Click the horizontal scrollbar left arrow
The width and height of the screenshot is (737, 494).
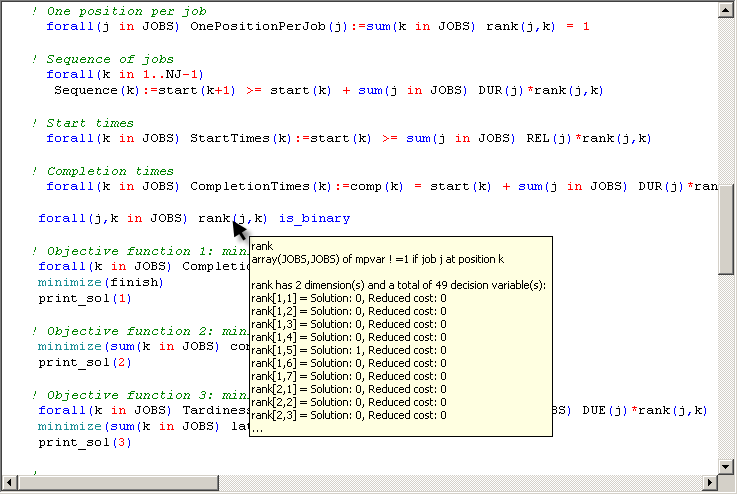click(9, 483)
